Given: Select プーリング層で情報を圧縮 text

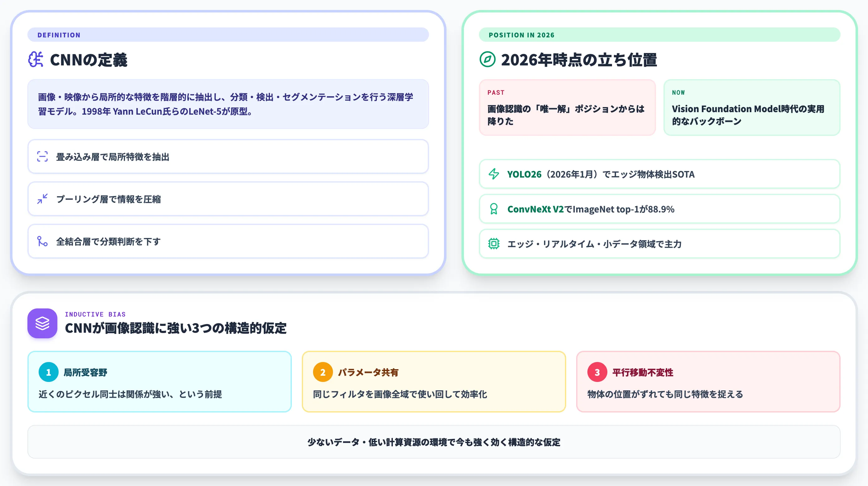Looking at the screenshot, I should pyautogui.click(x=109, y=199).
